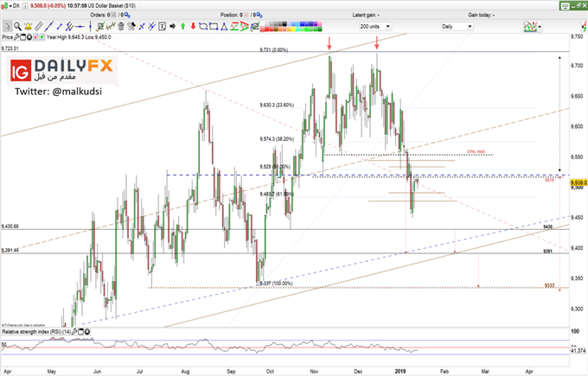Click the 9,508.0 current price tag
This screenshot has height=376, width=588.
pyautogui.click(x=578, y=182)
